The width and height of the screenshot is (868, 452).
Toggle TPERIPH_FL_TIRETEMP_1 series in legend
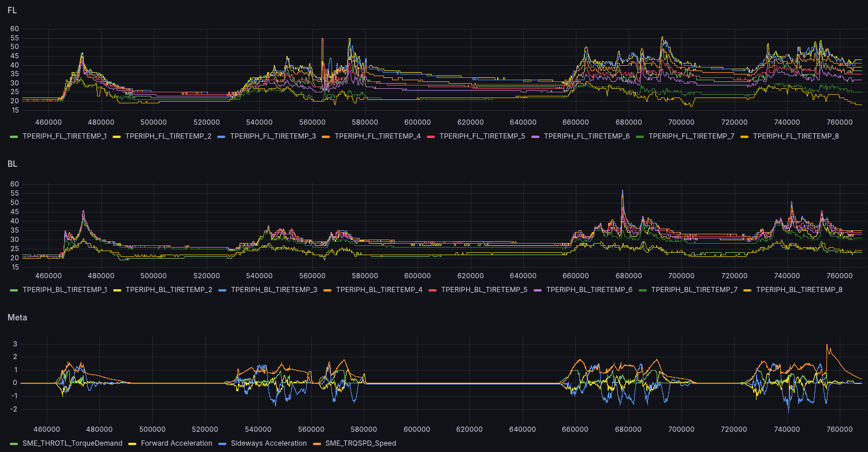click(x=65, y=136)
